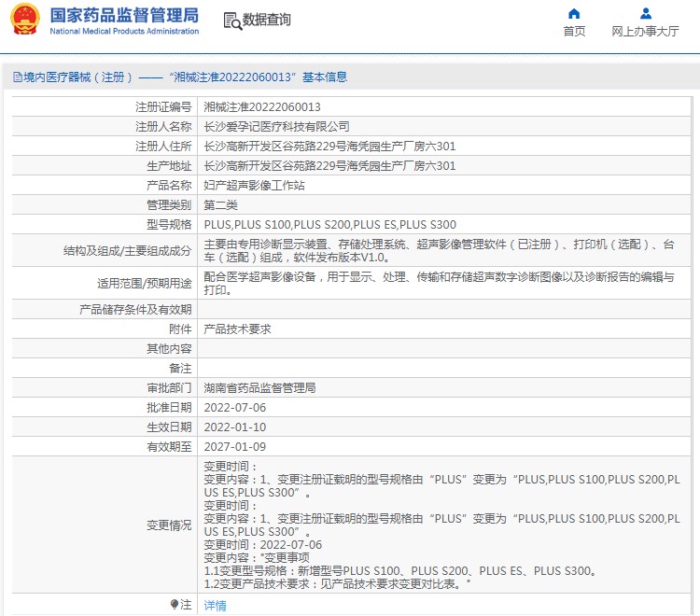Click the 适用范围/预期用途 description text
The width and height of the screenshot is (700, 616).
439,284
